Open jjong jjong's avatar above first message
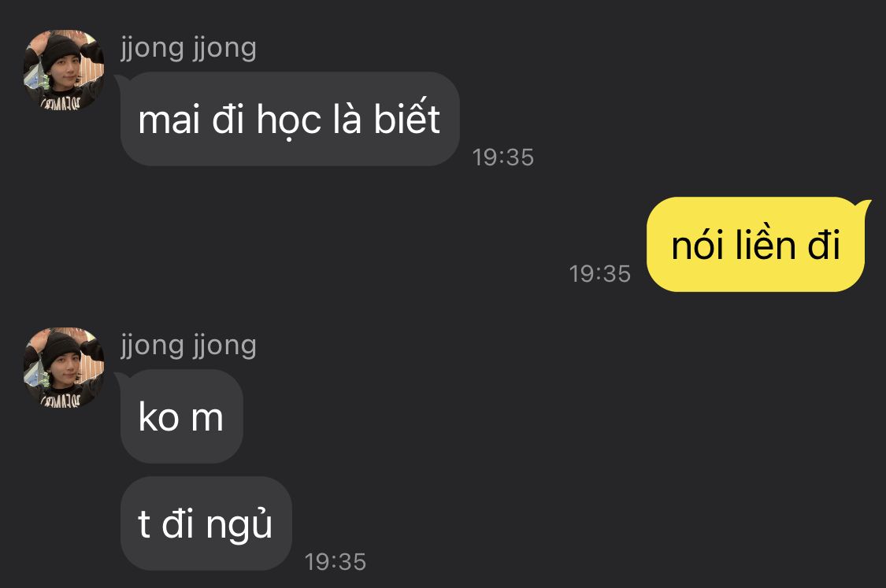886x588 pixels. click(63, 69)
